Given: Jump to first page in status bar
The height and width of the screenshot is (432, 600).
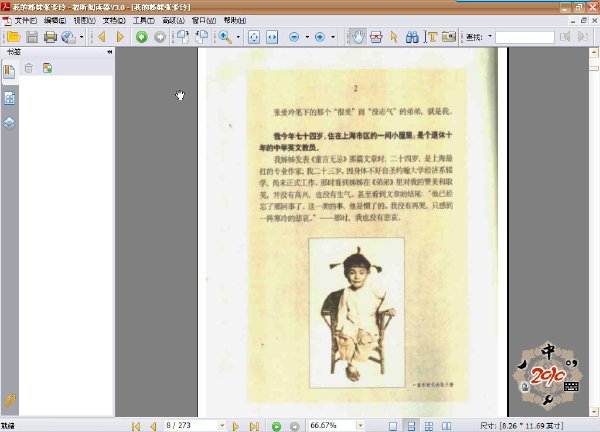Looking at the screenshot, I should coord(136,426).
